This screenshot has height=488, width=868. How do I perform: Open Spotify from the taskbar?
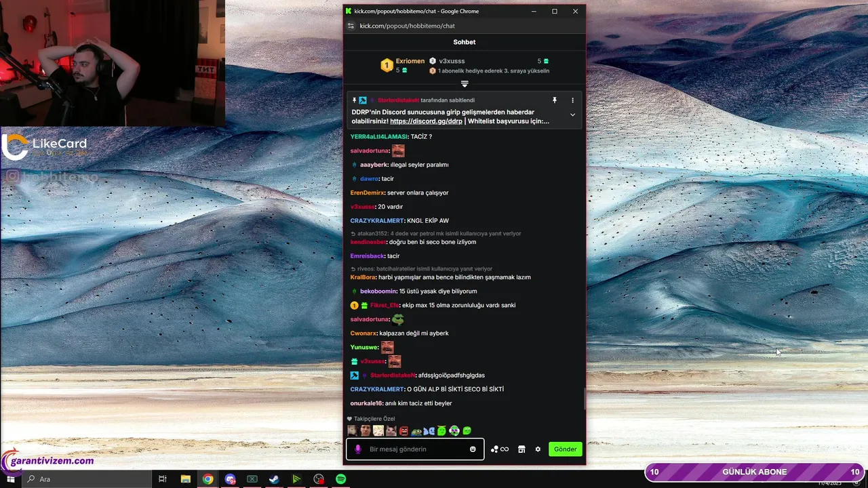point(341,479)
